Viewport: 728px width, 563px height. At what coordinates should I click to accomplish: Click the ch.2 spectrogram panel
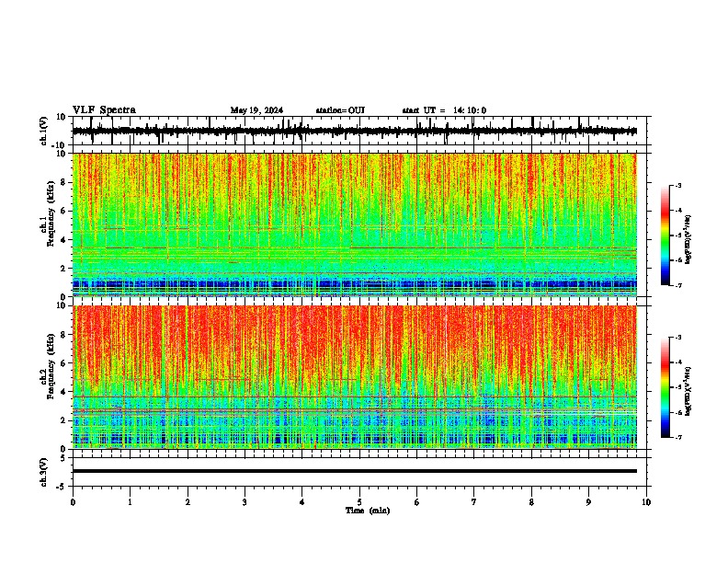(355, 377)
